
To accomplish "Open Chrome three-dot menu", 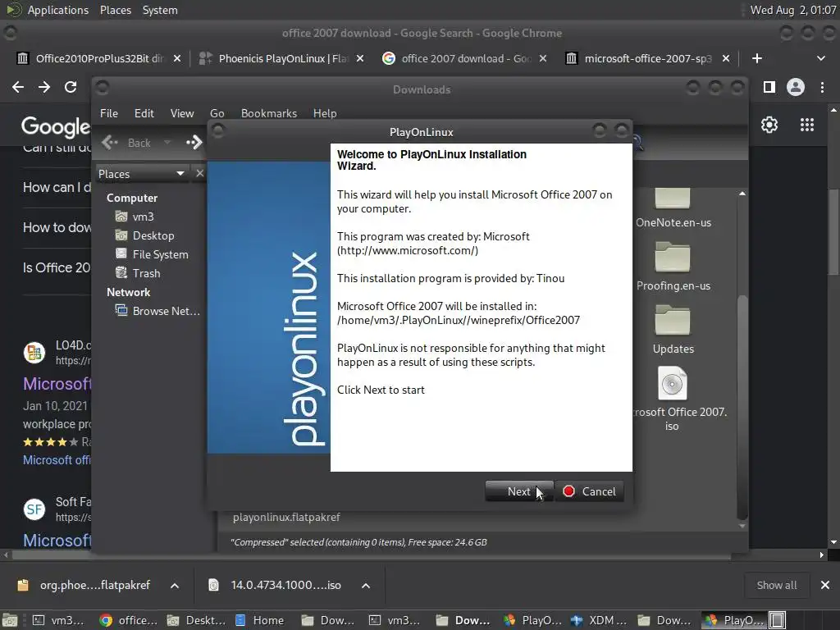I will point(822,87).
